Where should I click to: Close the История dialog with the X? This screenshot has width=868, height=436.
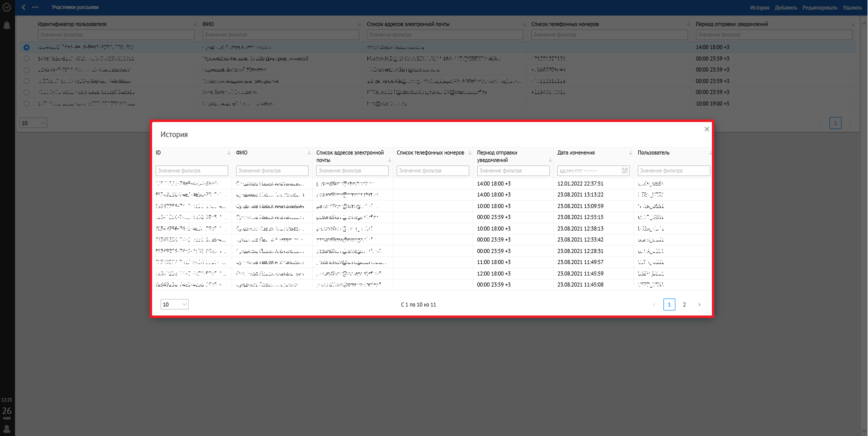coord(706,129)
